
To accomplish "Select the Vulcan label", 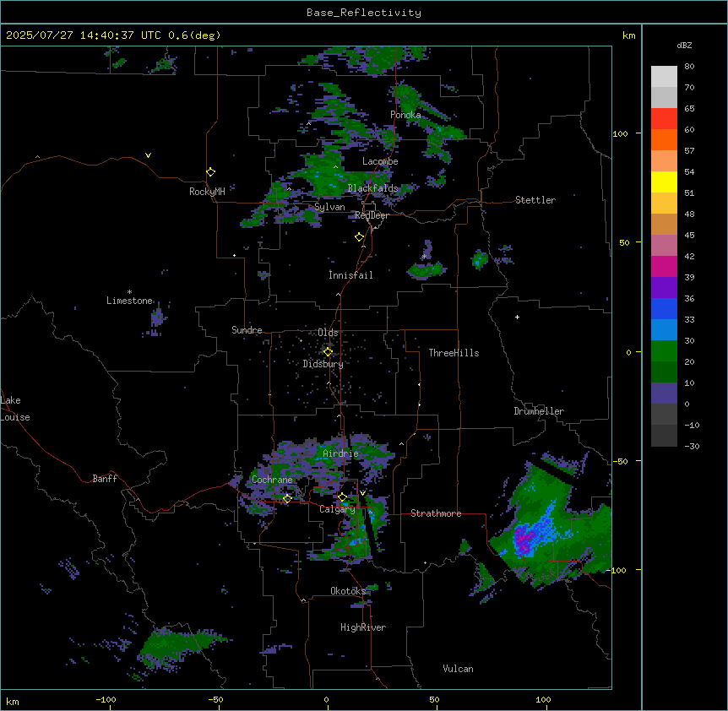I will coord(458,669).
